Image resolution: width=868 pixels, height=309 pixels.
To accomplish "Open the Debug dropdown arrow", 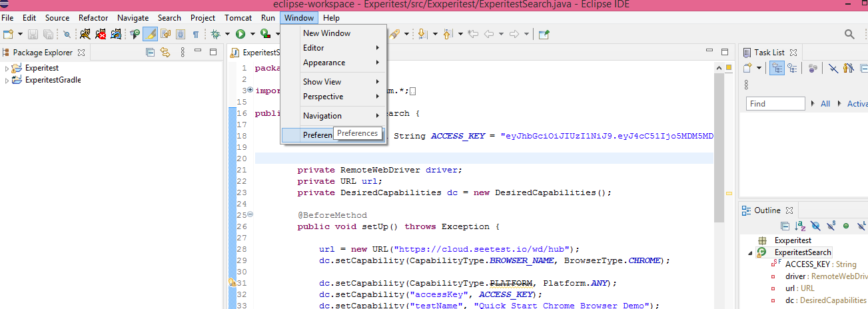I will (x=228, y=34).
